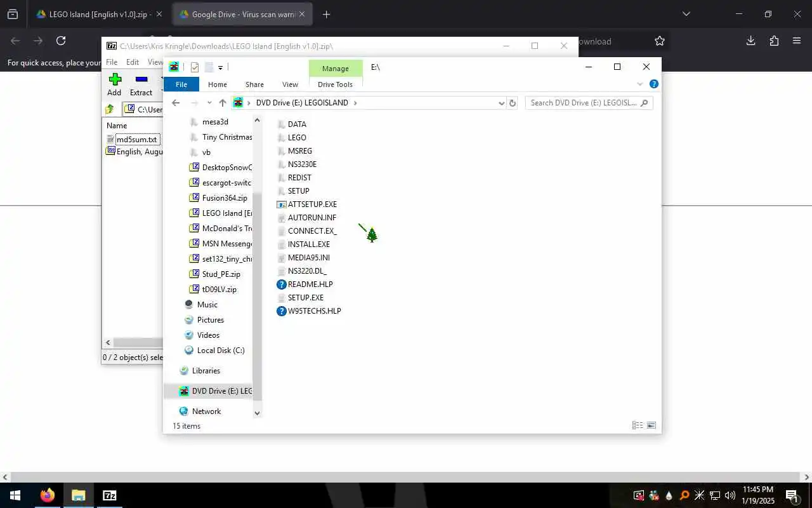The height and width of the screenshot is (508, 812).
Task: Click the browser Downloads icon
Action: 750,41
